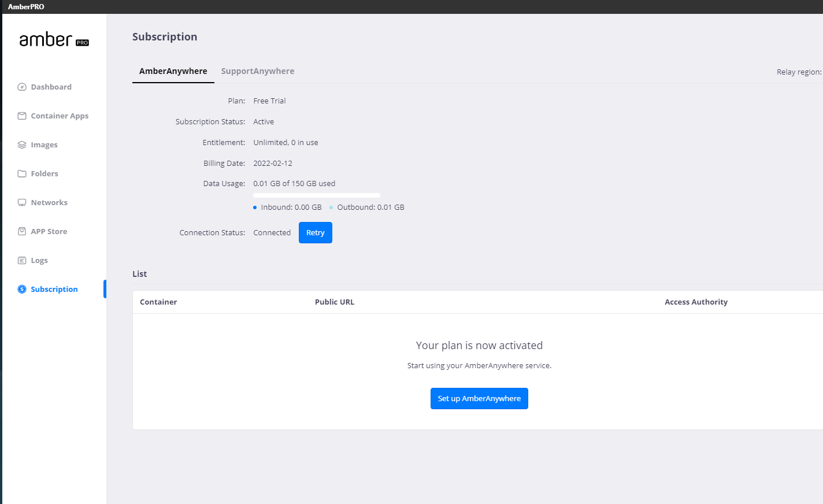Click the Subscription dollar icon
This screenshot has height=504, width=823.
(x=22, y=290)
